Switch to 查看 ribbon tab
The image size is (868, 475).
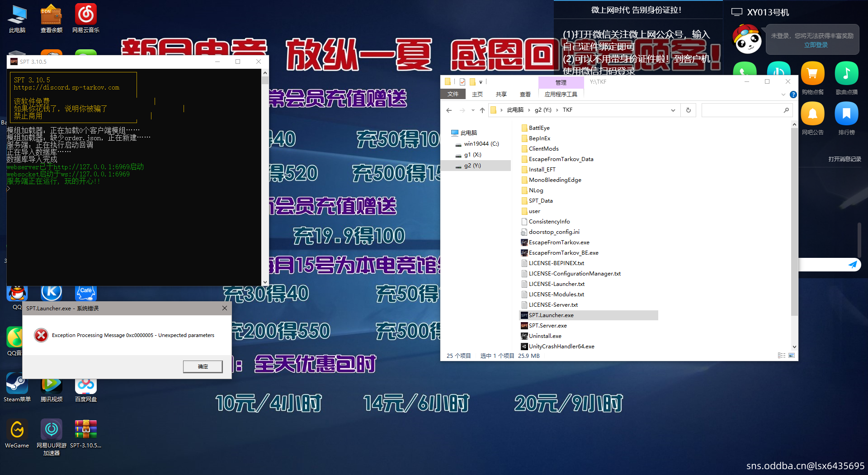(x=525, y=94)
